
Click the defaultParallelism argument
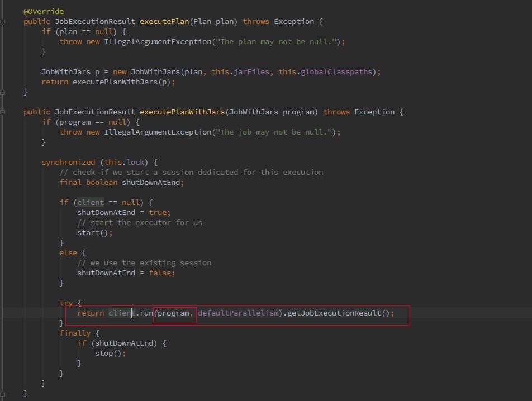tap(238, 313)
